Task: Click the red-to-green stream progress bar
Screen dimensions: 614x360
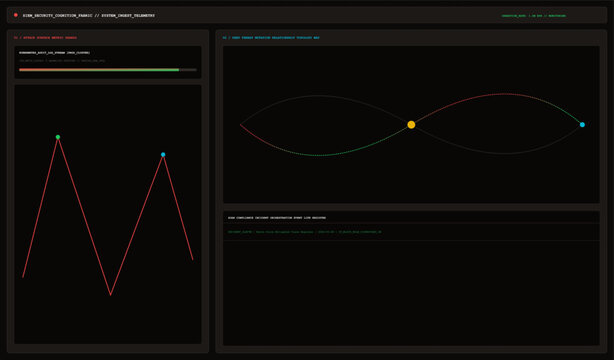Action: tap(108, 70)
